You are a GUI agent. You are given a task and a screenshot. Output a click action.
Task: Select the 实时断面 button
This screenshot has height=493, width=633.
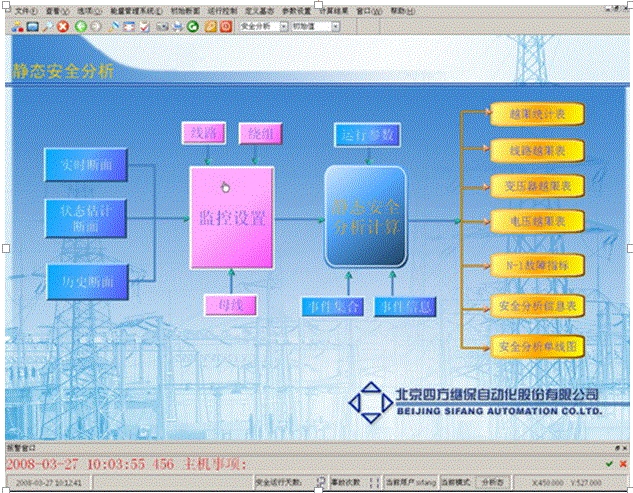[x=86, y=165]
